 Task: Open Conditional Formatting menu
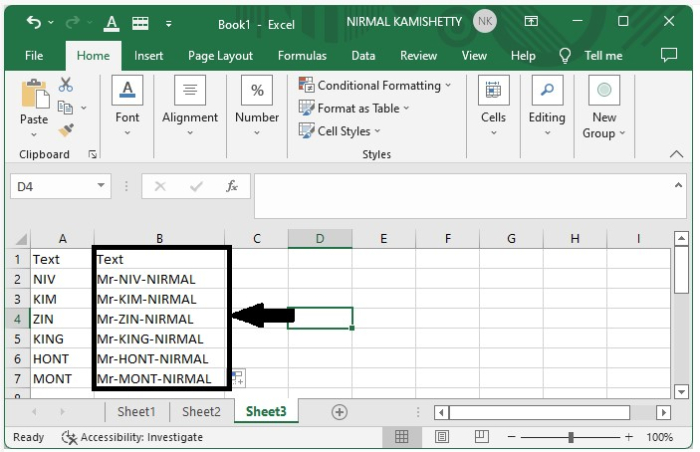pyautogui.click(x=375, y=85)
